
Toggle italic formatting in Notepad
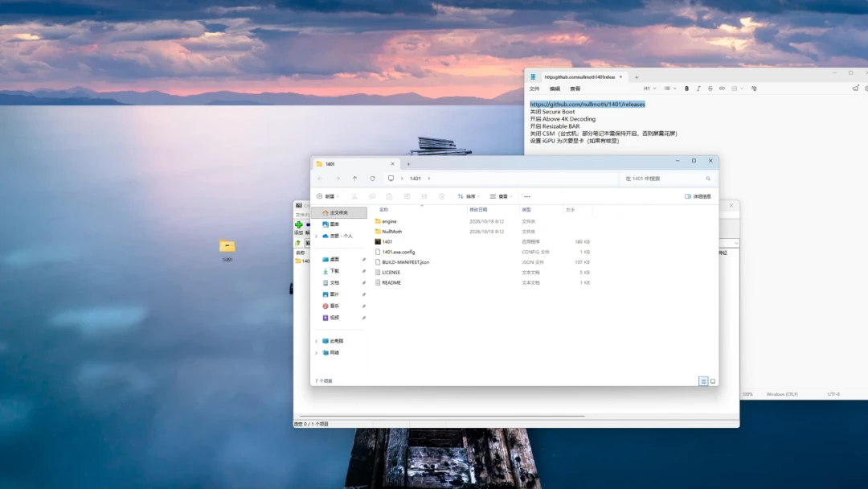click(x=698, y=88)
